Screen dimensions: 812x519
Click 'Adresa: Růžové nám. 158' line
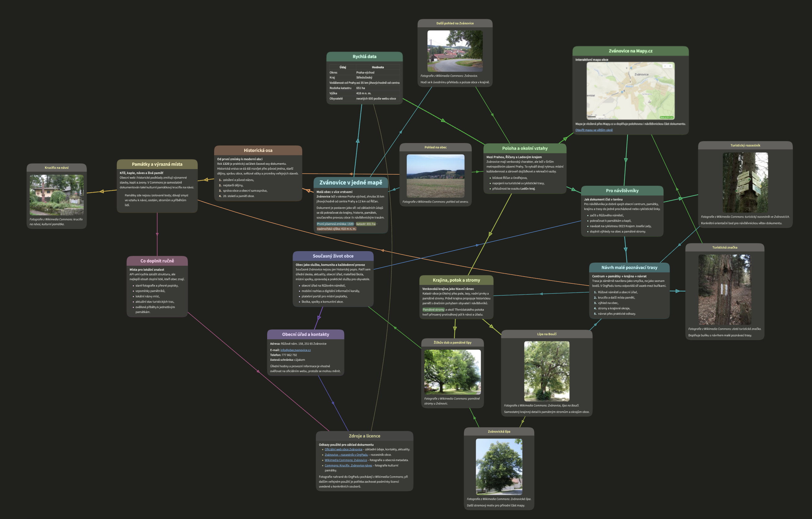pos(298,344)
